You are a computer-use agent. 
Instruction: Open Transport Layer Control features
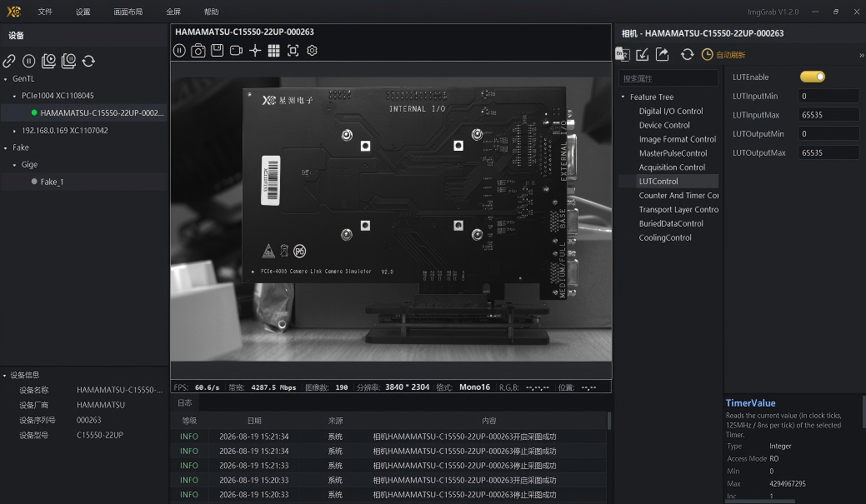pos(678,210)
